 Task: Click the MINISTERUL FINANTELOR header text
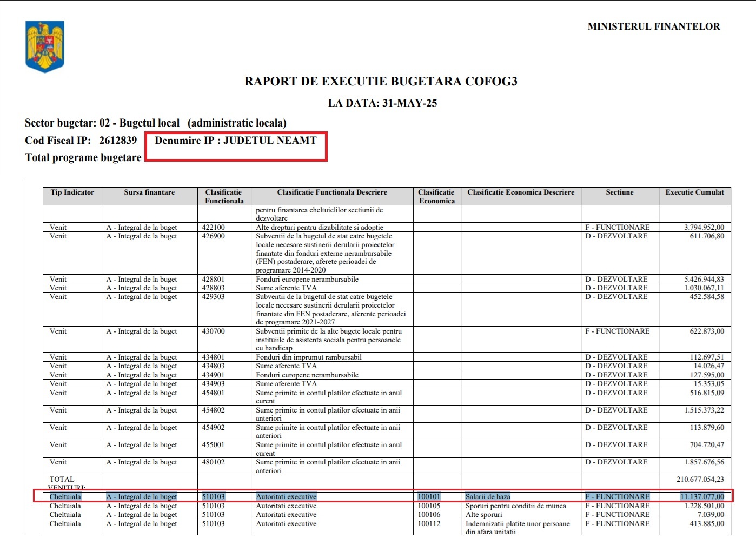pos(654,26)
